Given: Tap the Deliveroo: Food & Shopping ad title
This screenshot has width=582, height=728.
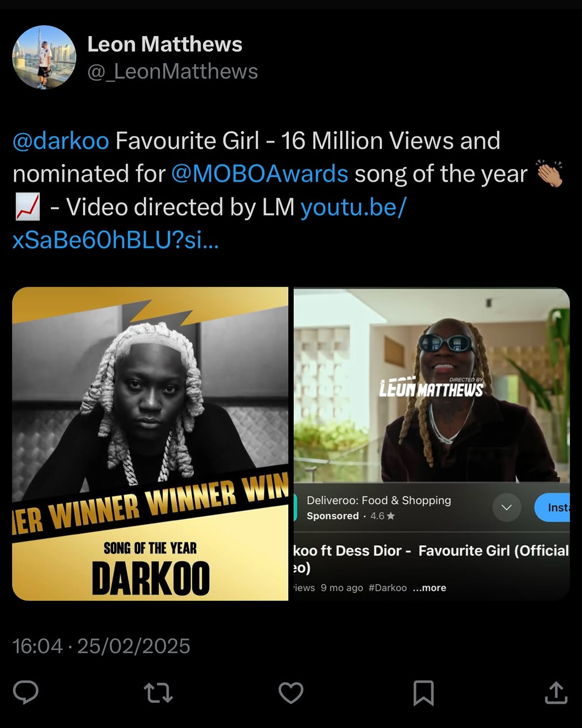Looking at the screenshot, I should (x=379, y=500).
